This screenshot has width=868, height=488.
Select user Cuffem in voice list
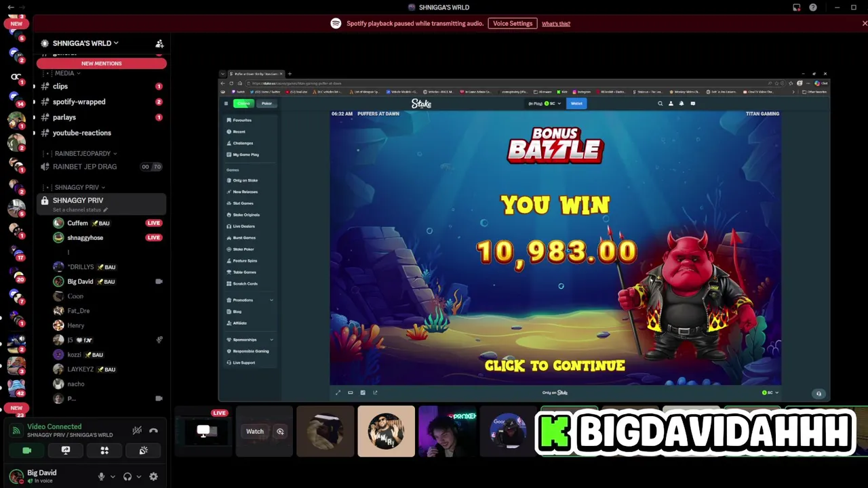coord(77,223)
